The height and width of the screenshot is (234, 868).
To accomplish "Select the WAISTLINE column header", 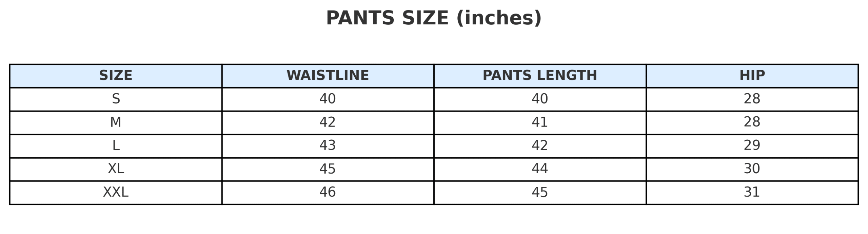I will pos(328,75).
